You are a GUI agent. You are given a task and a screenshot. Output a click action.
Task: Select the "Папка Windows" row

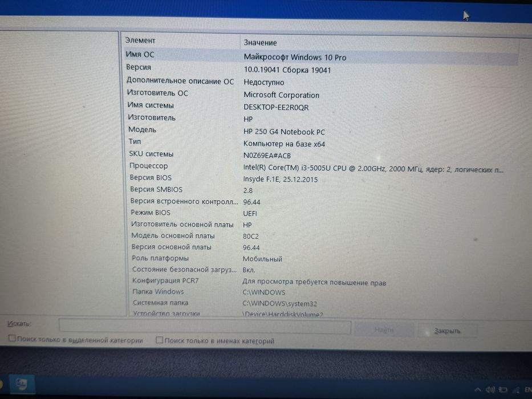(158, 292)
